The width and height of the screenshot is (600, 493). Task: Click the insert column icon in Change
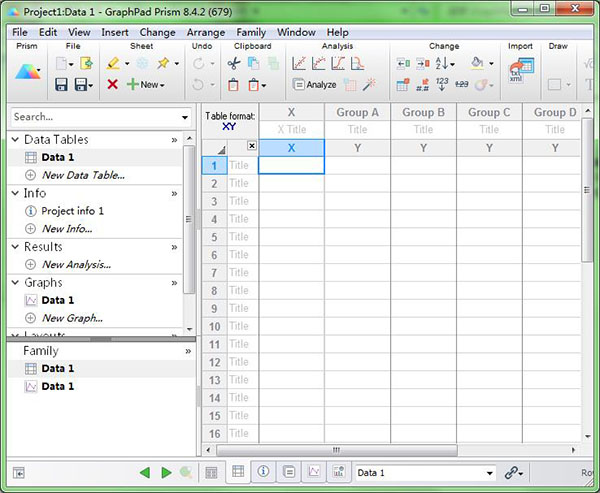(403, 63)
